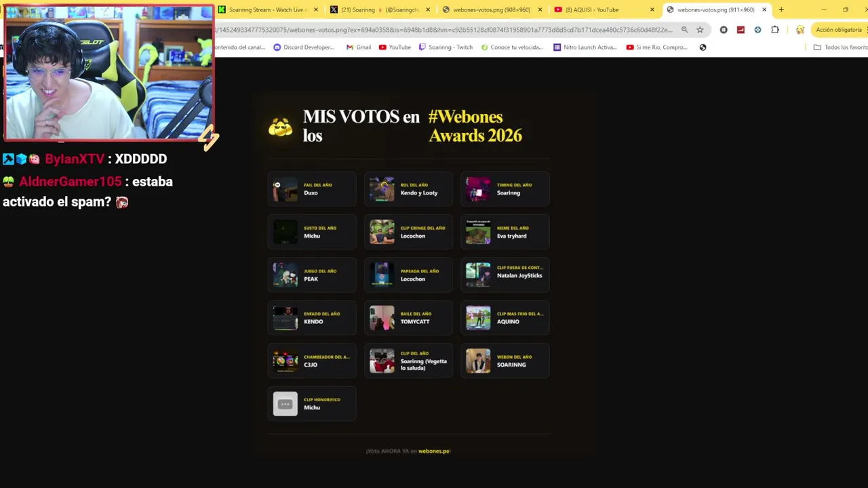The height and width of the screenshot is (488, 868).
Task: Click the dark round extension icon
Action: (x=724, y=30)
